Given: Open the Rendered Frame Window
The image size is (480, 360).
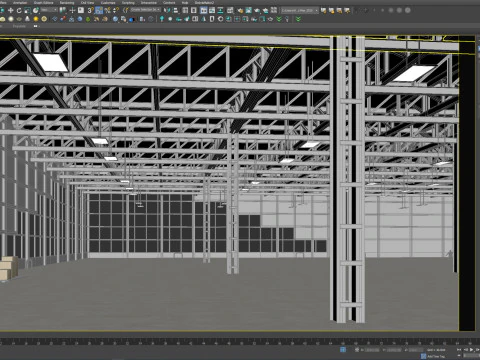Looking at the screenshot, I should (248, 10).
